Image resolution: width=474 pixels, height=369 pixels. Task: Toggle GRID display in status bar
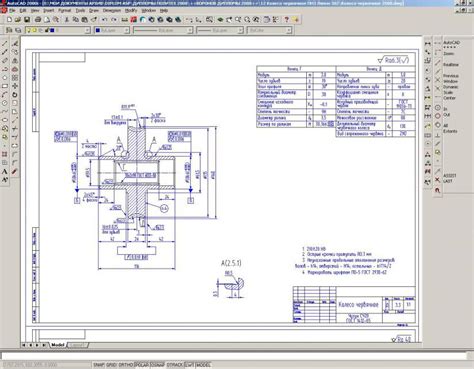pos(112,365)
